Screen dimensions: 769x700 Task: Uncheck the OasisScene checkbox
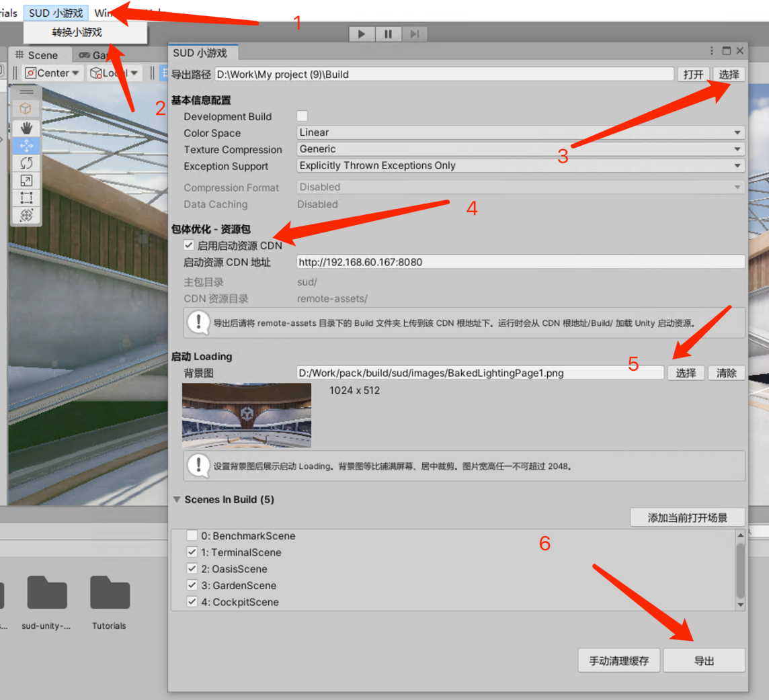(x=192, y=568)
